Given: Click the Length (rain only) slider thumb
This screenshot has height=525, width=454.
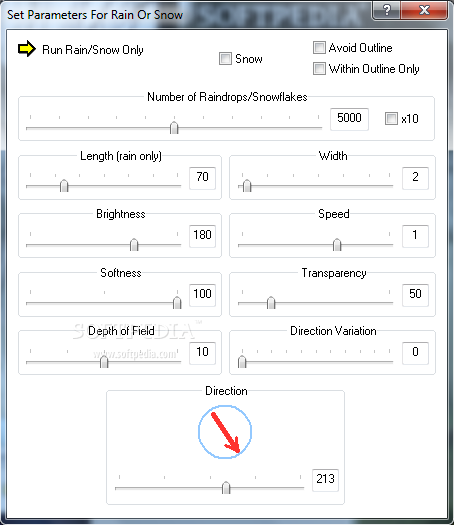Looking at the screenshot, I should 64,185.
